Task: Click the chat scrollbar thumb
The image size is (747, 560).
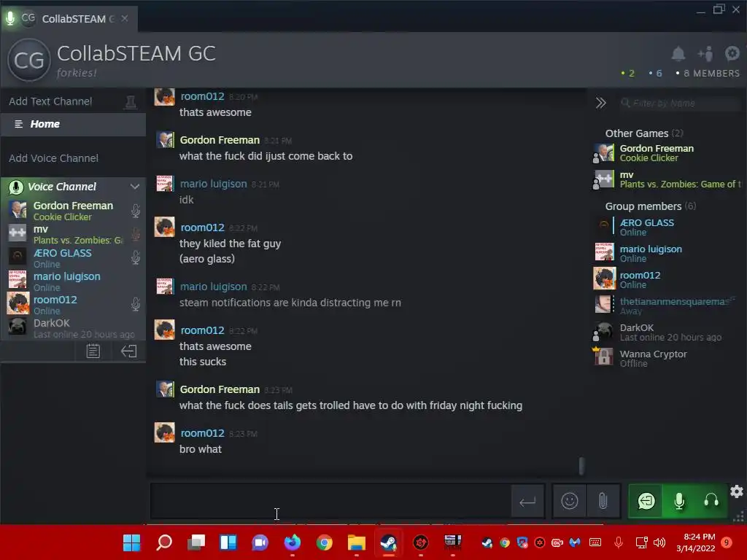Action: tap(581, 466)
